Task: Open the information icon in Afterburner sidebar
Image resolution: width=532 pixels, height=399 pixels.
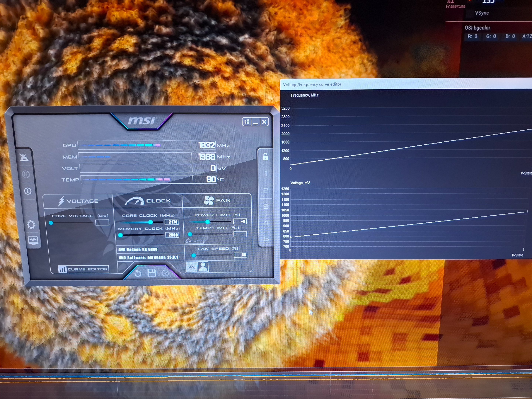Action: 28,191
